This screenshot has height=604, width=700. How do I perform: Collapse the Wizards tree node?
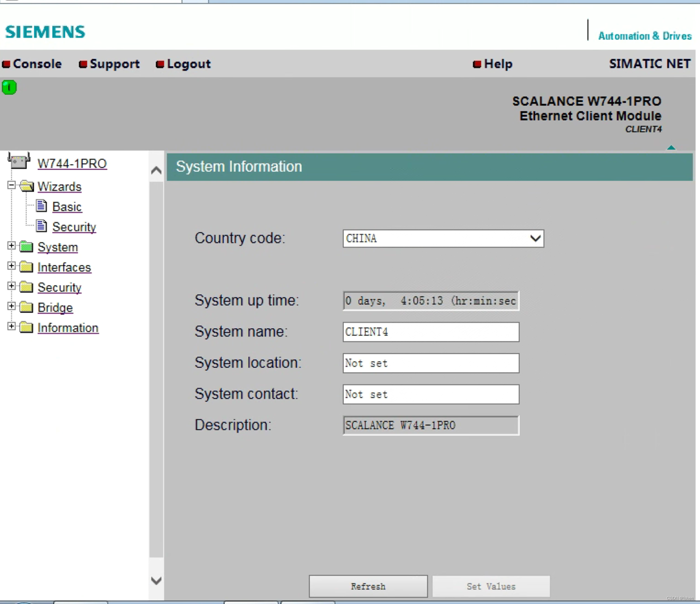[11, 185]
